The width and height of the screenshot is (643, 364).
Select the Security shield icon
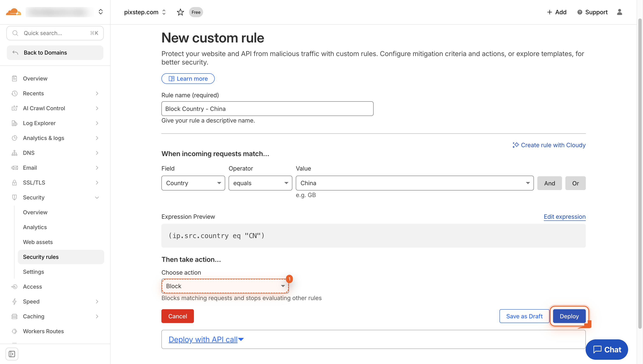14,197
